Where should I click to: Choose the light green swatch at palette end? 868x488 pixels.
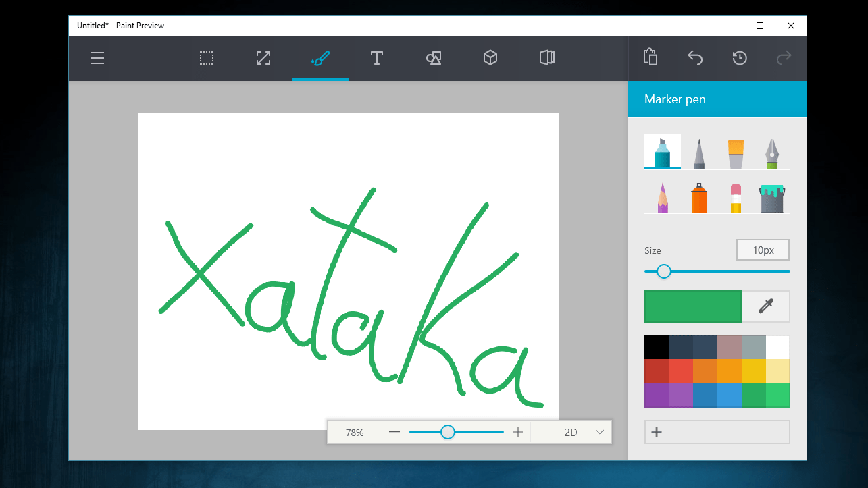(x=778, y=396)
